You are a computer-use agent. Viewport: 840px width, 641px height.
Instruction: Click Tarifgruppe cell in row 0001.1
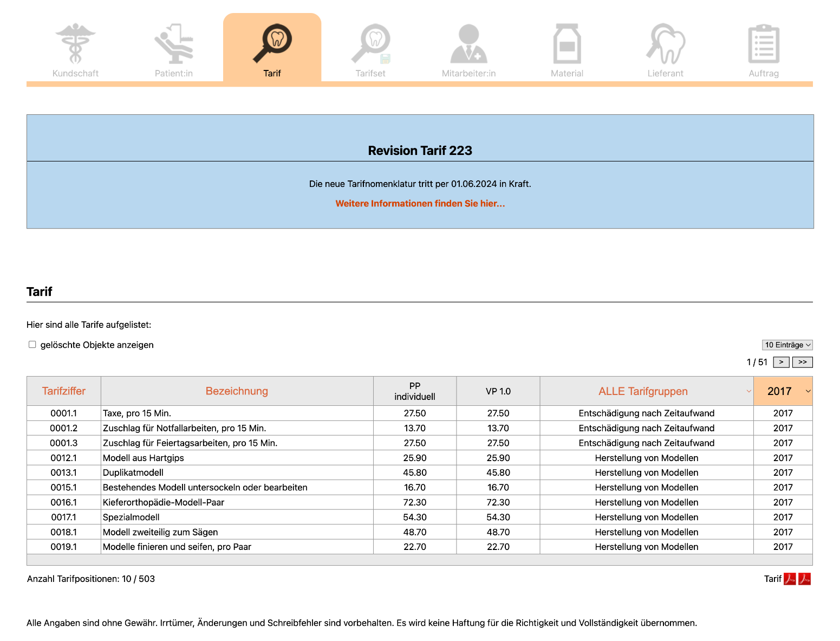coord(647,413)
